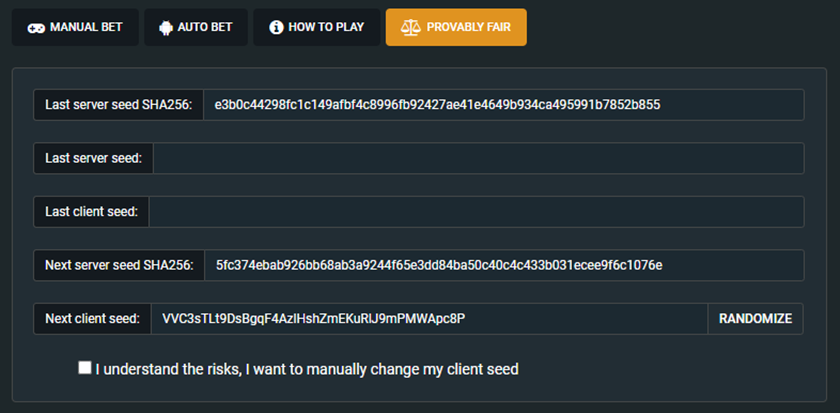
Task: Click the android robot icon on Auto Bet
Action: tap(166, 27)
